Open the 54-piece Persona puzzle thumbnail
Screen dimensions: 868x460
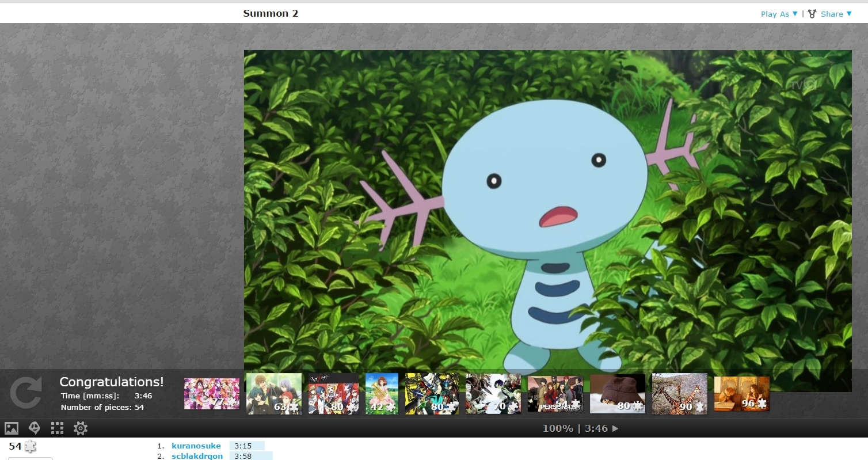pos(555,394)
